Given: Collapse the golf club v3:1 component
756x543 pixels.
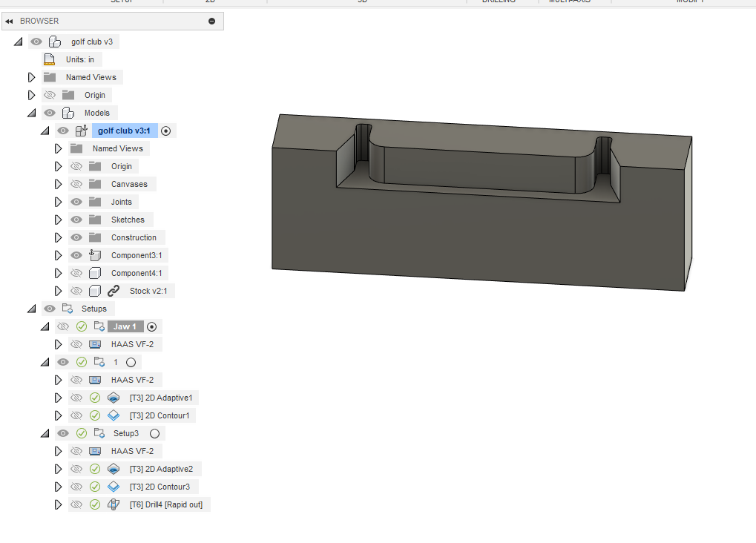Looking at the screenshot, I should [45, 131].
